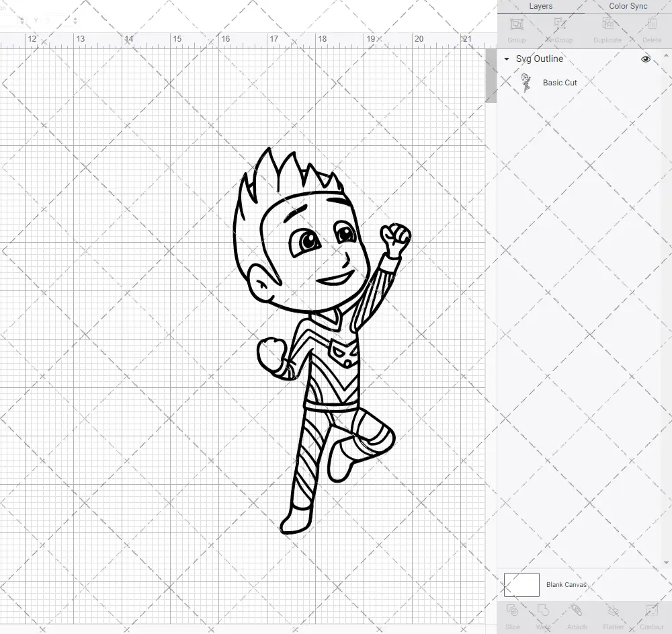
Task: Click the X coordinate stepper down arrow
Action: [x=22, y=23]
